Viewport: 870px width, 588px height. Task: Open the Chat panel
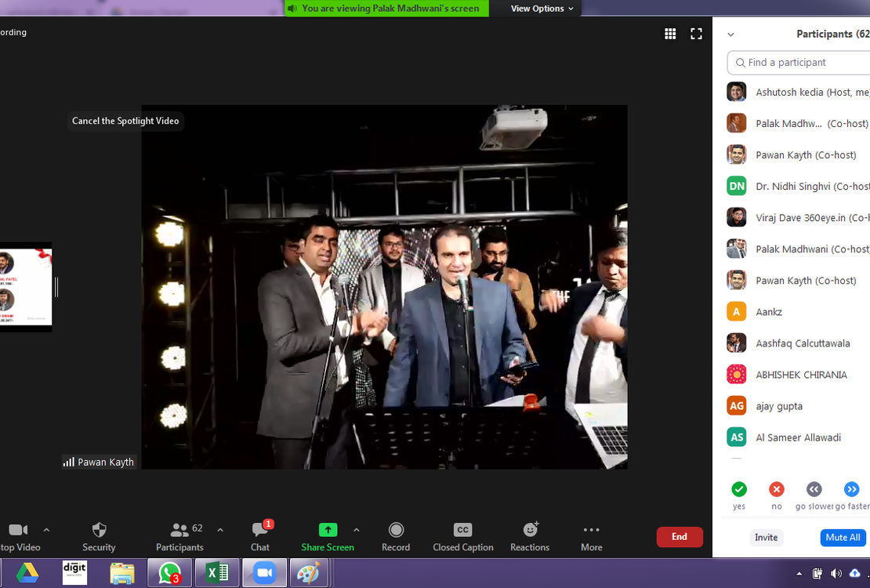(x=260, y=536)
